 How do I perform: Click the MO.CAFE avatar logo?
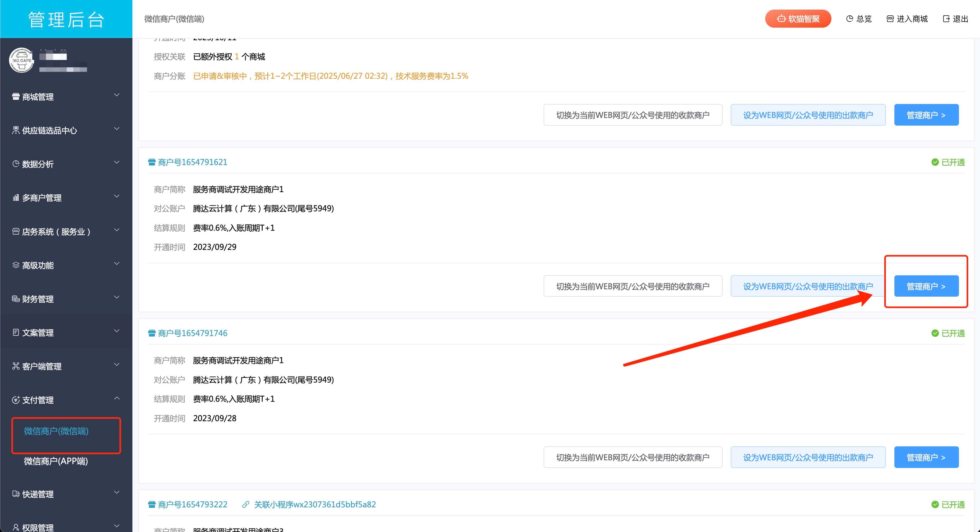point(21,60)
